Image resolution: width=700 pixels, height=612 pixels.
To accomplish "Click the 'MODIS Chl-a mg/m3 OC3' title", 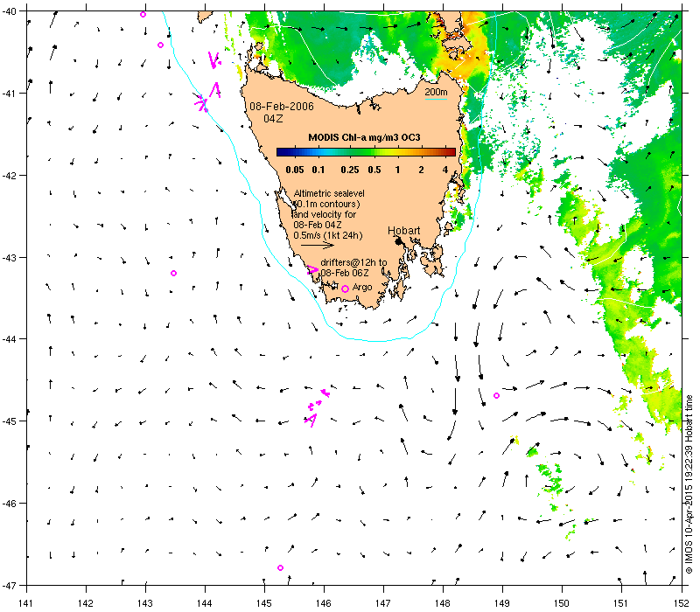I will (x=364, y=137).
